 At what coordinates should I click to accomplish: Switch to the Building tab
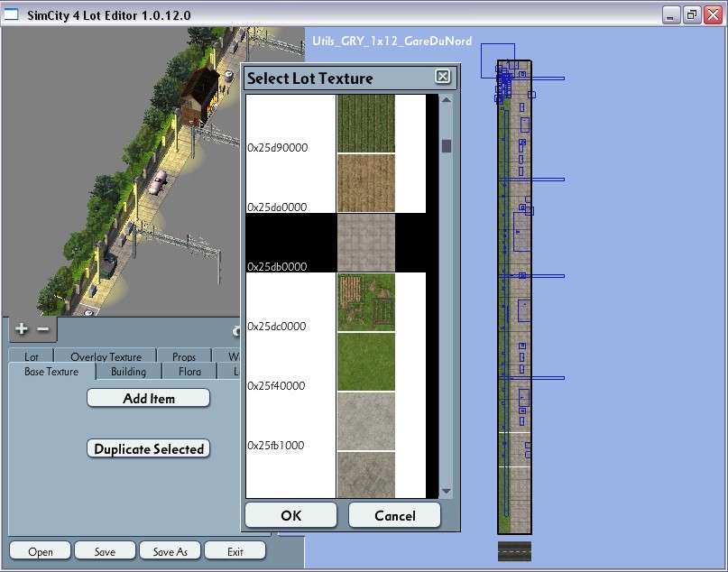pos(129,372)
